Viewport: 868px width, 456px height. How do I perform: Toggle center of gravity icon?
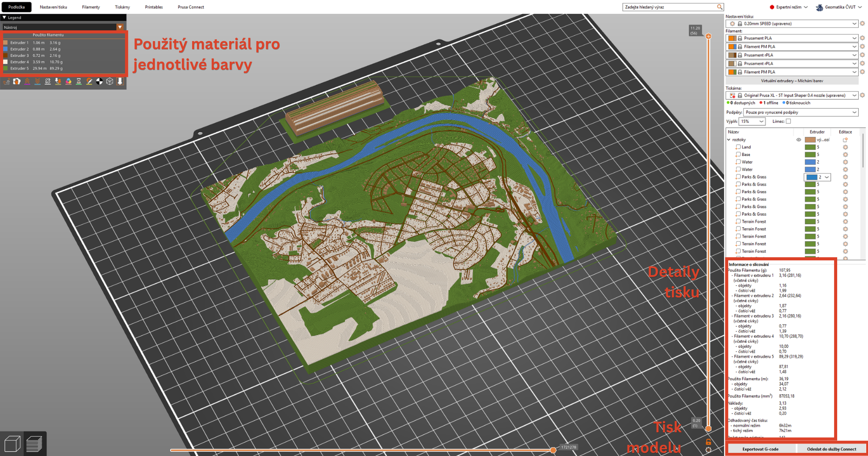(99, 81)
